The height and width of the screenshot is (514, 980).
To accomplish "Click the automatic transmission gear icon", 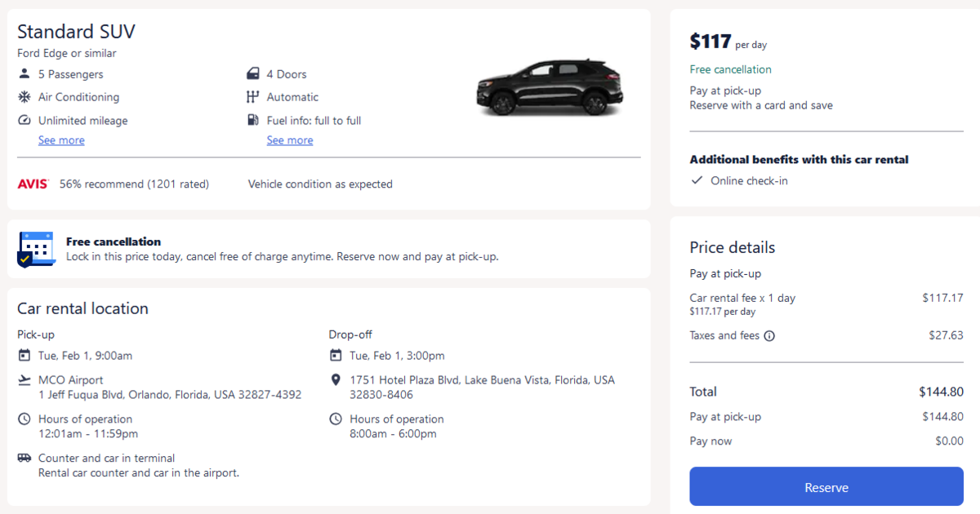I will click(x=253, y=97).
